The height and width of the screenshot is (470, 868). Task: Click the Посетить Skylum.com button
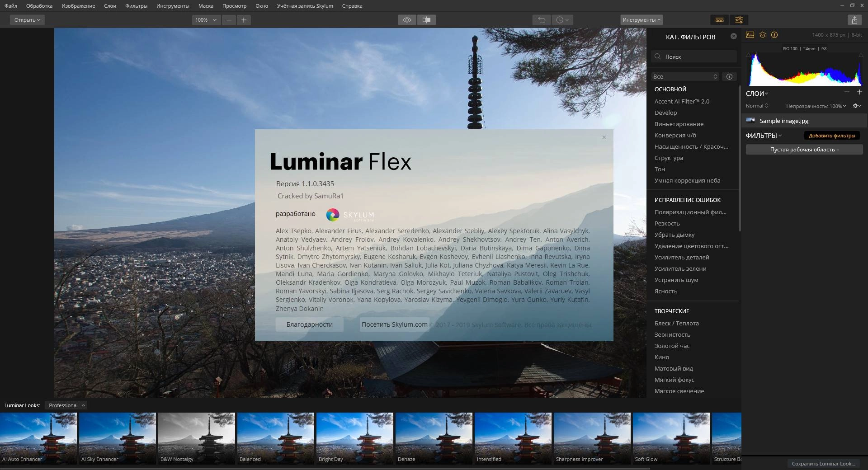pyautogui.click(x=394, y=324)
